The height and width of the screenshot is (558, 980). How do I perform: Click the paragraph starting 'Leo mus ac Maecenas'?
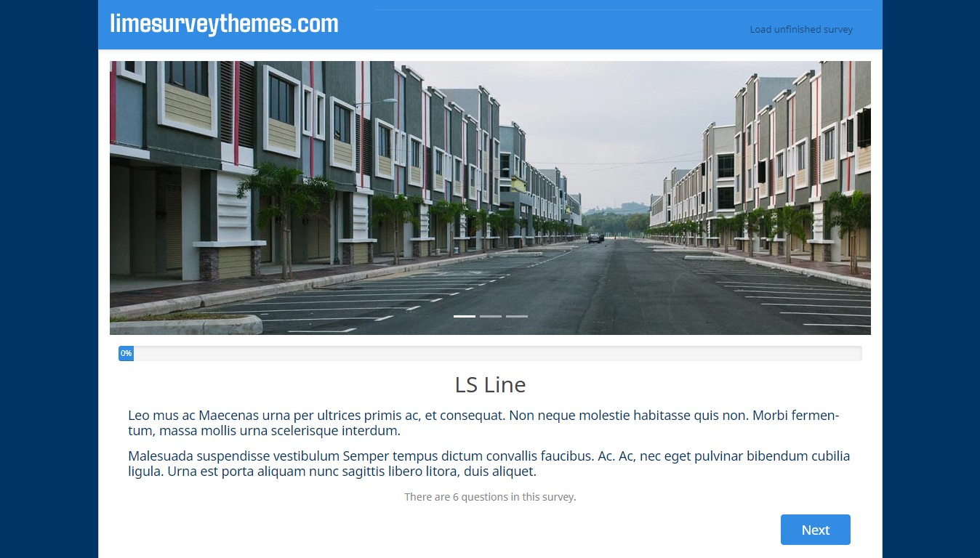tap(484, 423)
